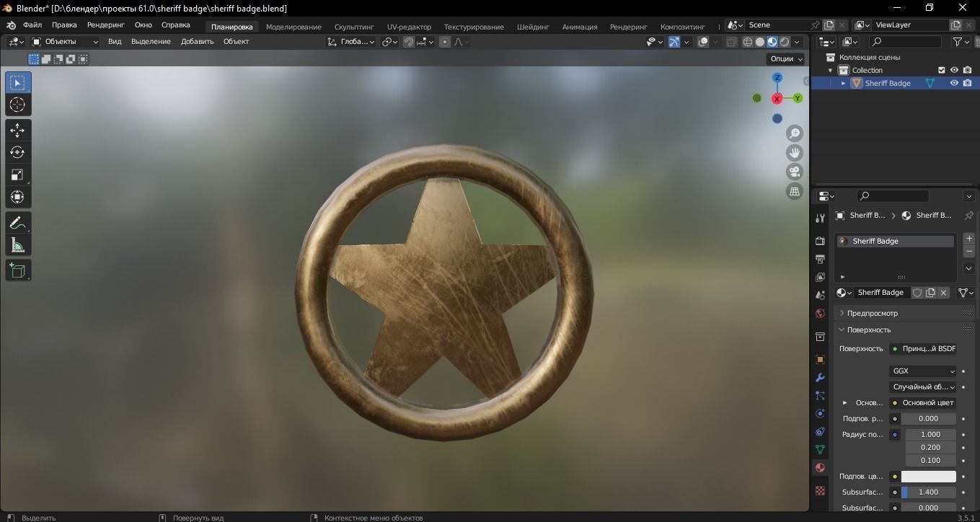Open transform orientation dropdown 'Глоба...'

[351, 42]
